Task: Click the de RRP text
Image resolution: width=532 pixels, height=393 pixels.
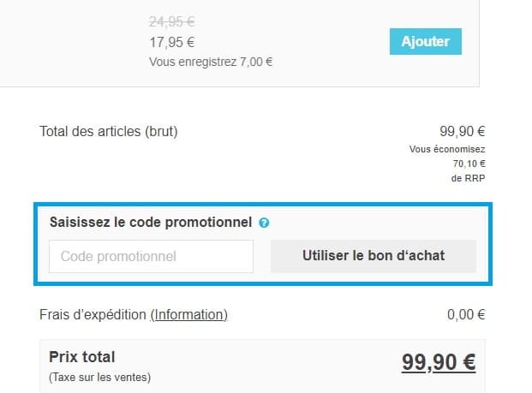Action: click(x=468, y=178)
